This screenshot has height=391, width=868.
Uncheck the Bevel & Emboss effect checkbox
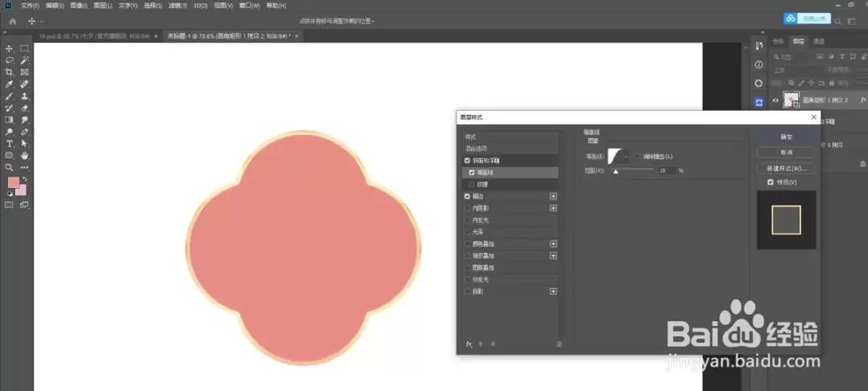pyautogui.click(x=468, y=161)
